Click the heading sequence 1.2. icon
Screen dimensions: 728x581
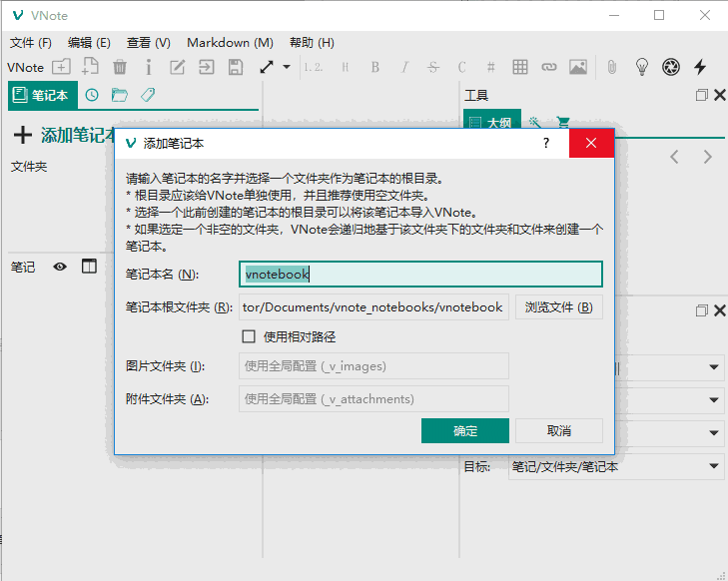tap(313, 67)
